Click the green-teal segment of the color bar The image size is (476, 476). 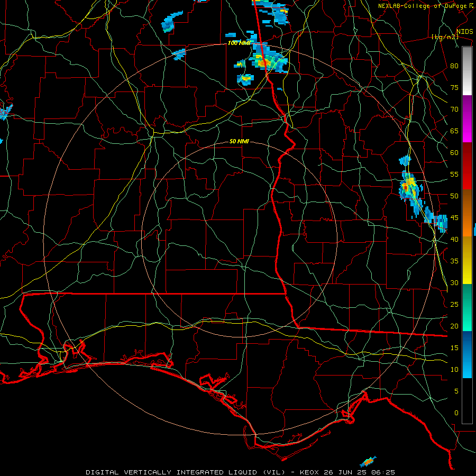pyautogui.click(x=467, y=307)
